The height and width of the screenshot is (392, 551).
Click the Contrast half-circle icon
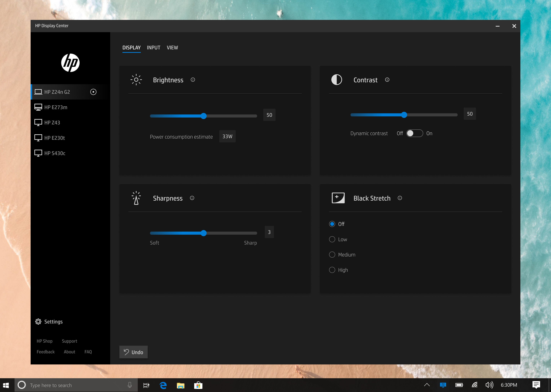click(337, 80)
